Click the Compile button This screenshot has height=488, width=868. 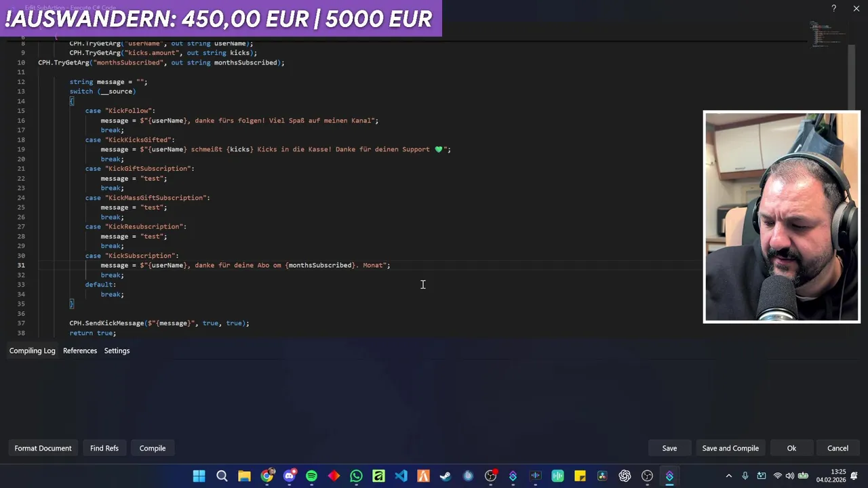pos(153,448)
